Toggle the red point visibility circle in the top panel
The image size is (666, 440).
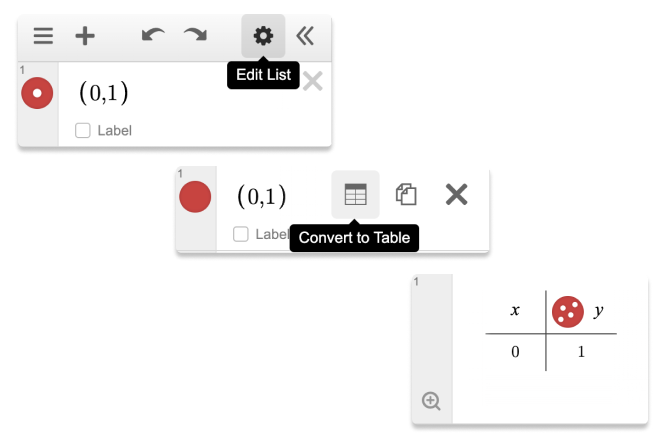(x=37, y=93)
